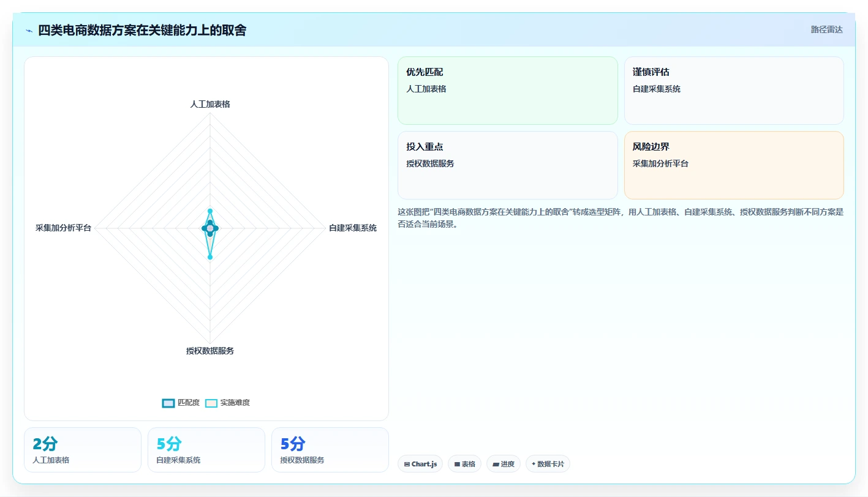
Task: Click the bottom 实施难度 data point on radar
Action: point(210,257)
